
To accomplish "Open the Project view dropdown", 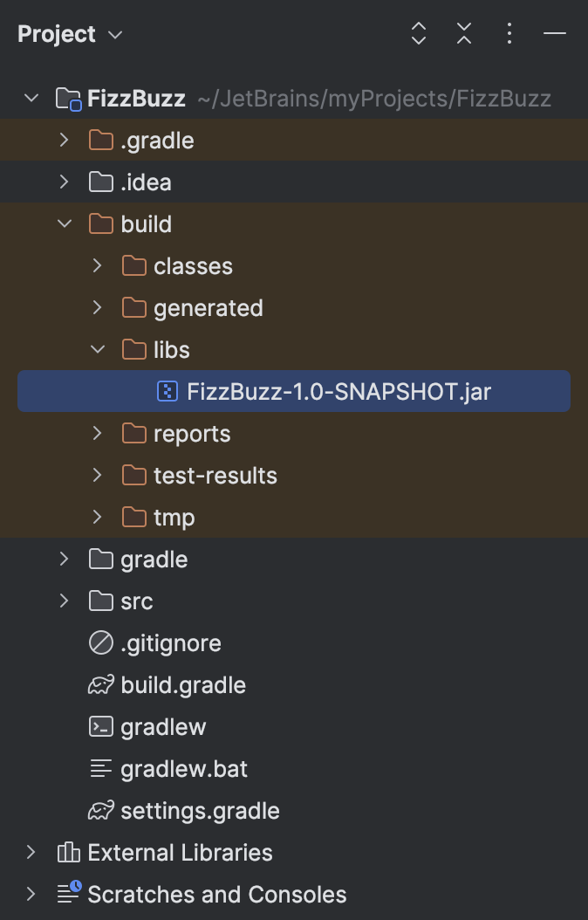I will [71, 33].
